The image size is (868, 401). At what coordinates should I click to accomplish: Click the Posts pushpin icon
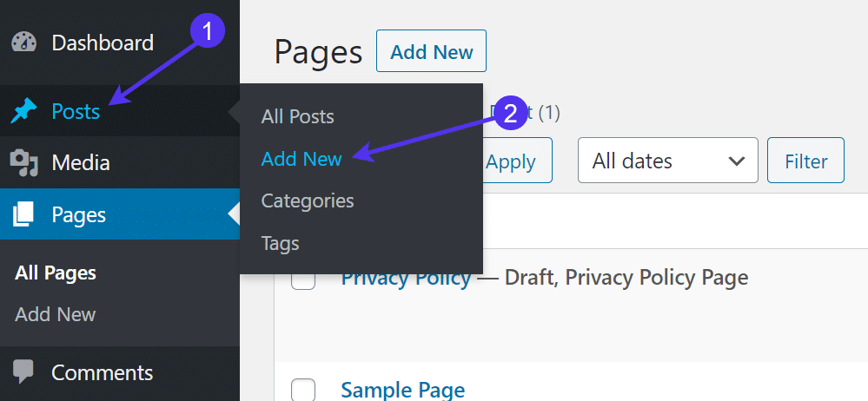(x=23, y=112)
